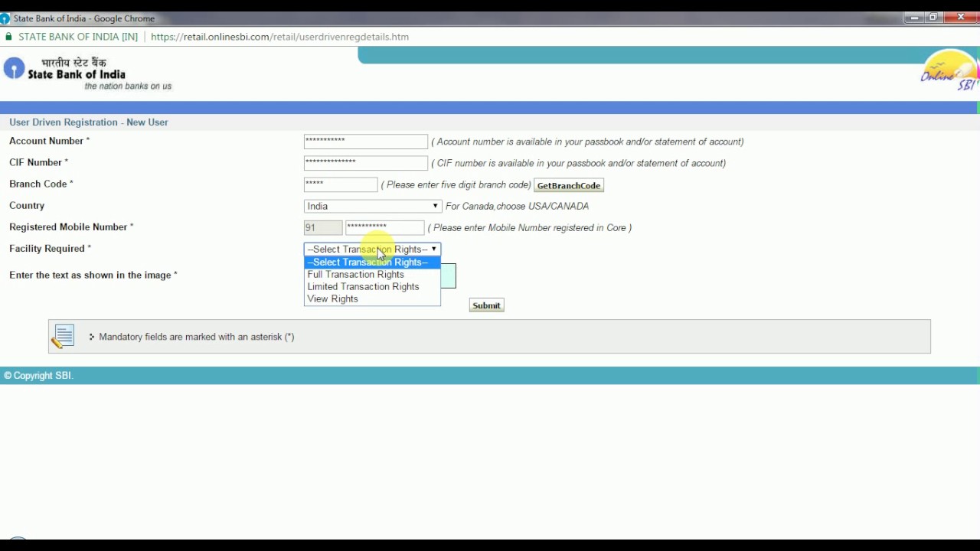Close the Chrome window
Viewport: 980px width, 551px height.
[x=962, y=18]
